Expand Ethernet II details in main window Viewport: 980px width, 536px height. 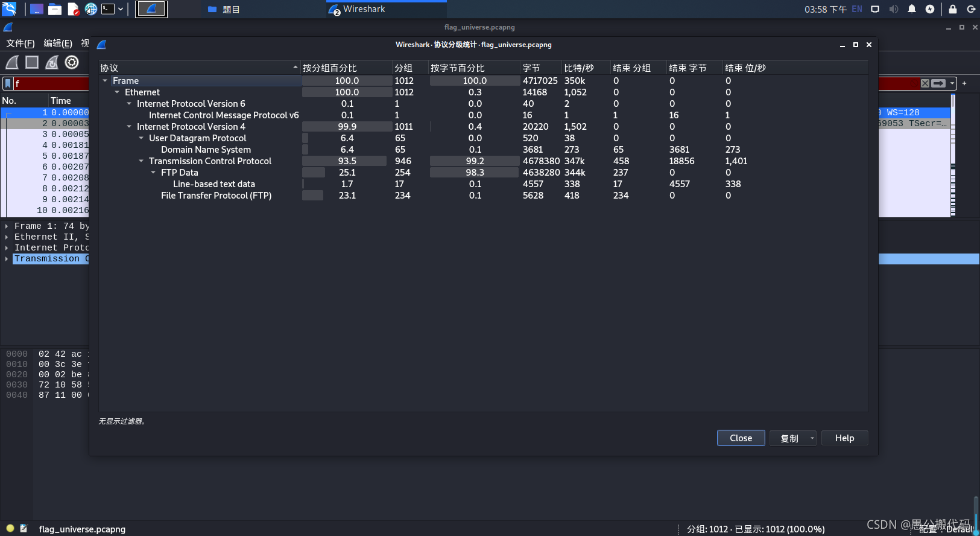7,237
